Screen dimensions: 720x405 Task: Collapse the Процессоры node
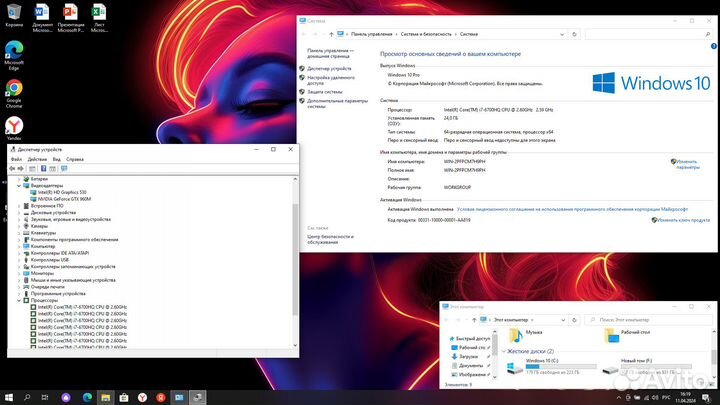click(19, 300)
